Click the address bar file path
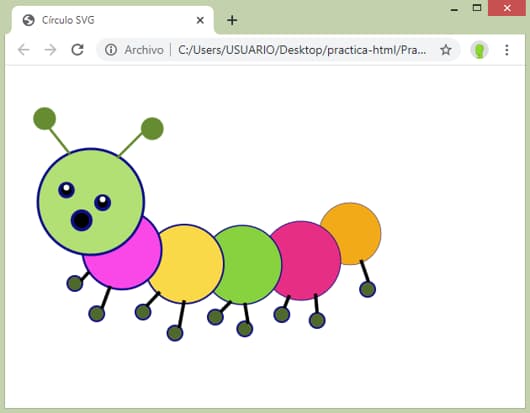 [302, 50]
